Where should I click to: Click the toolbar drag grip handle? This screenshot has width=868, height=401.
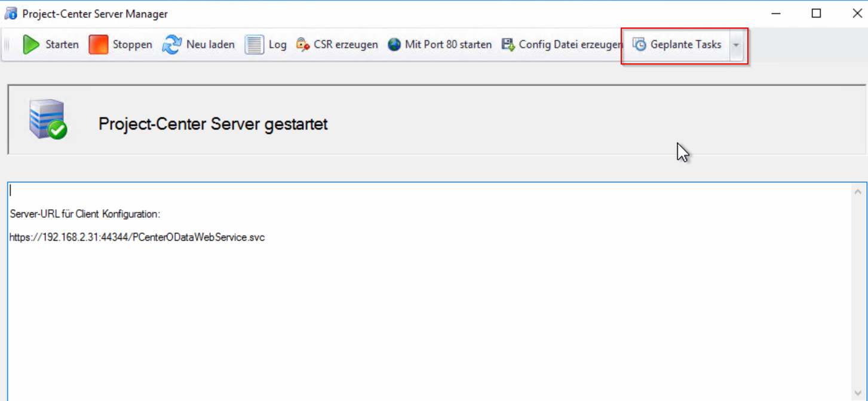8,45
